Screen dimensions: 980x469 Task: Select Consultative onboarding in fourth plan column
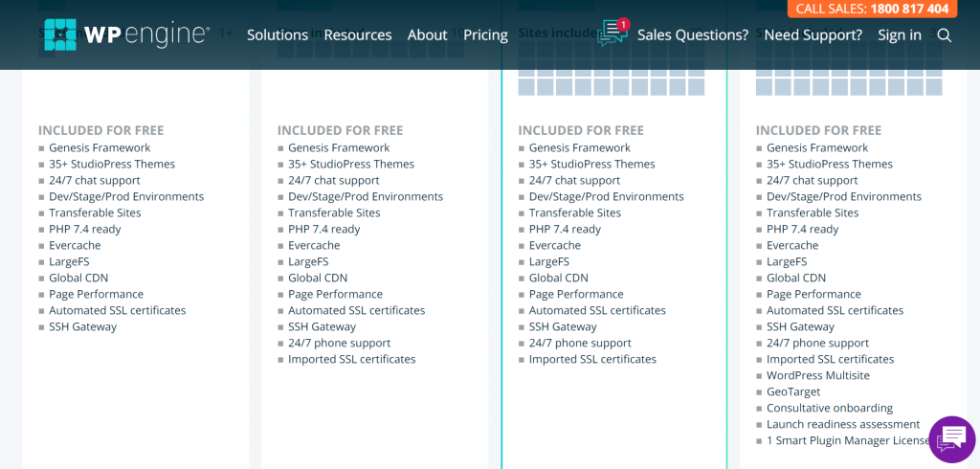[x=830, y=408]
